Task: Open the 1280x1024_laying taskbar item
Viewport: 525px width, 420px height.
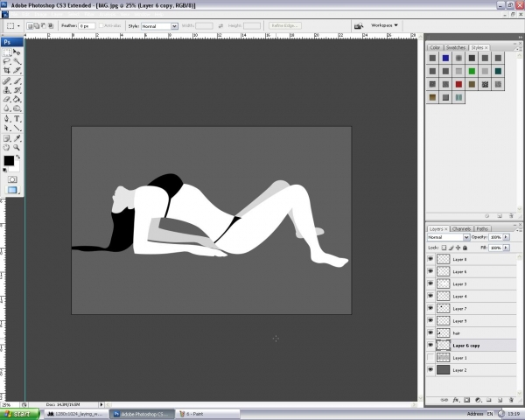Action: click(75, 414)
